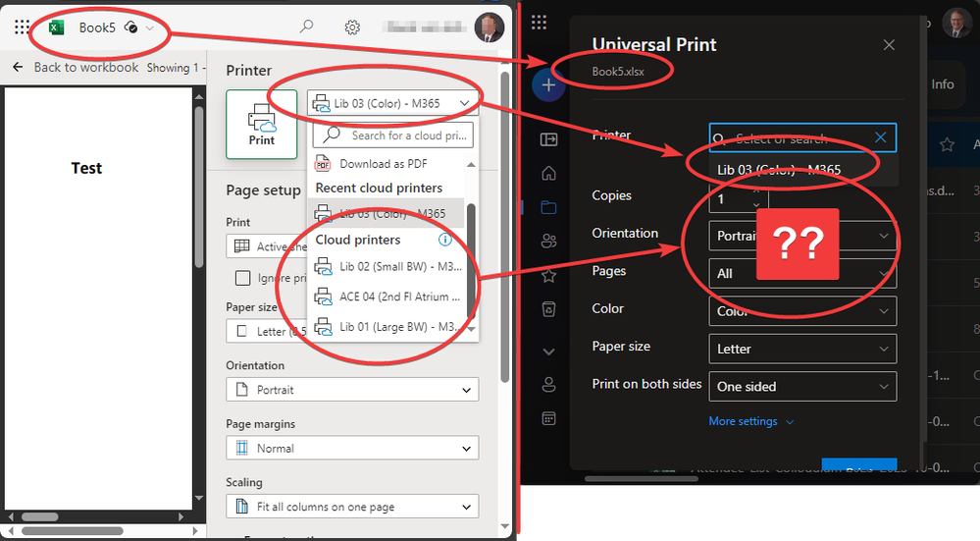Click the print settings panel vertical scrollbar

505,225
